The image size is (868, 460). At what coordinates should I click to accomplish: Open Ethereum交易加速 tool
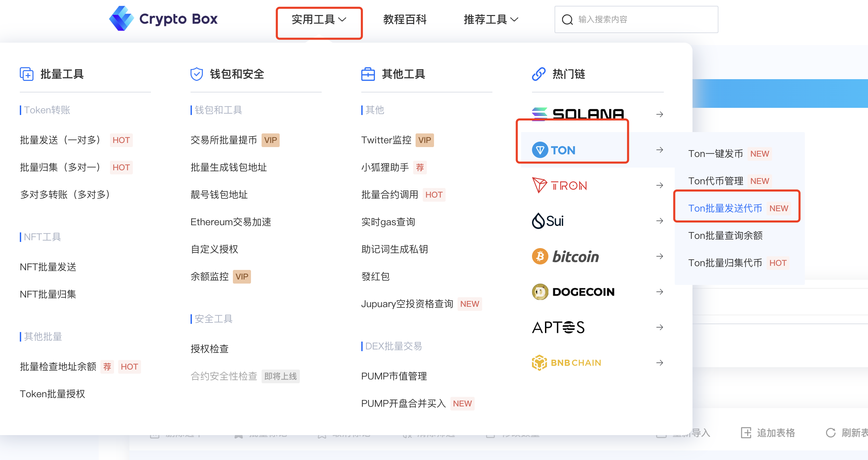click(231, 222)
